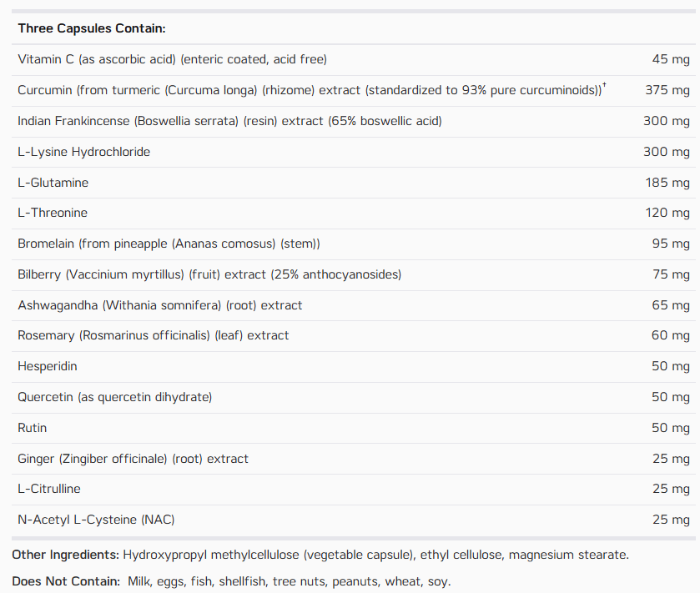Viewport: 700px width, 593px height.
Task: Select the Vitamin C ingredient row
Action: 354,60
